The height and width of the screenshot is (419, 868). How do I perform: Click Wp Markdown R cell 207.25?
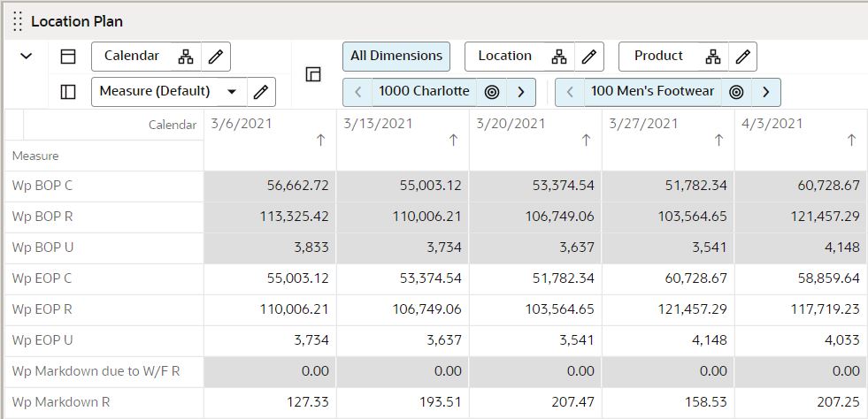pos(801,402)
